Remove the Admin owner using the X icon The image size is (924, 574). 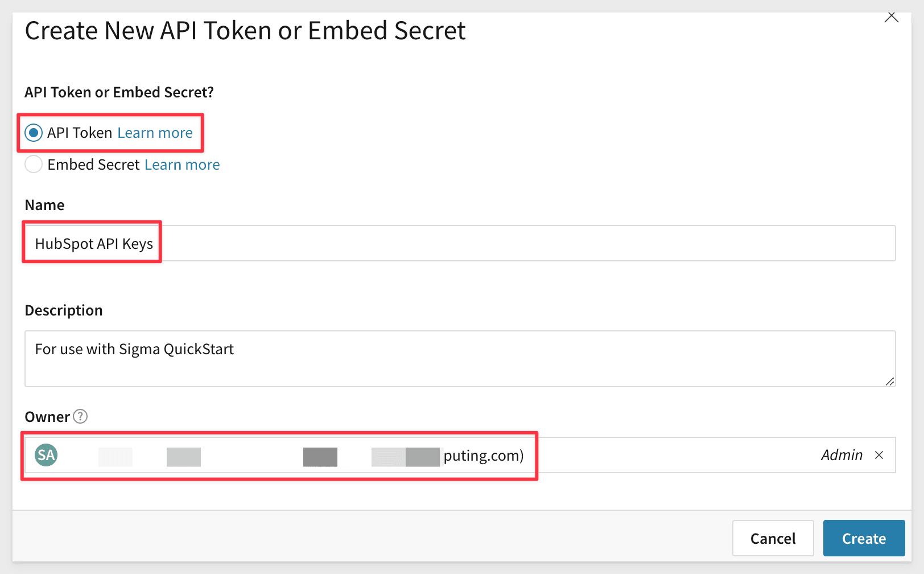[x=880, y=455]
